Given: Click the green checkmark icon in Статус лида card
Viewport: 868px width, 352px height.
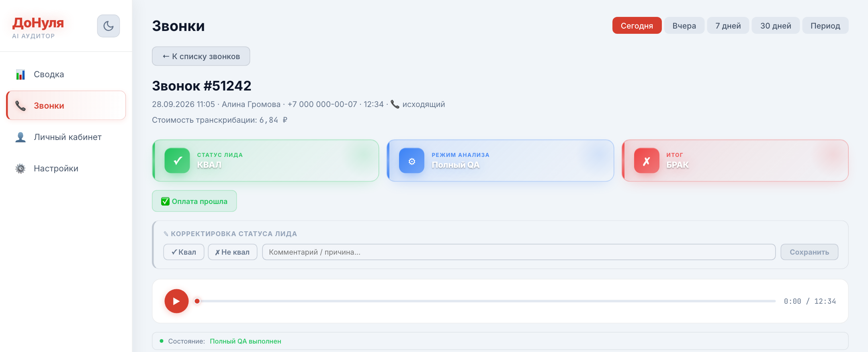Looking at the screenshot, I should pos(177,161).
